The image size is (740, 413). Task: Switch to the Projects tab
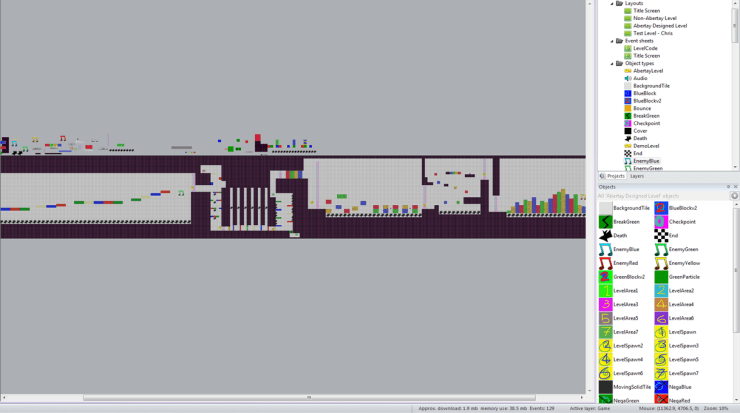pyautogui.click(x=613, y=176)
